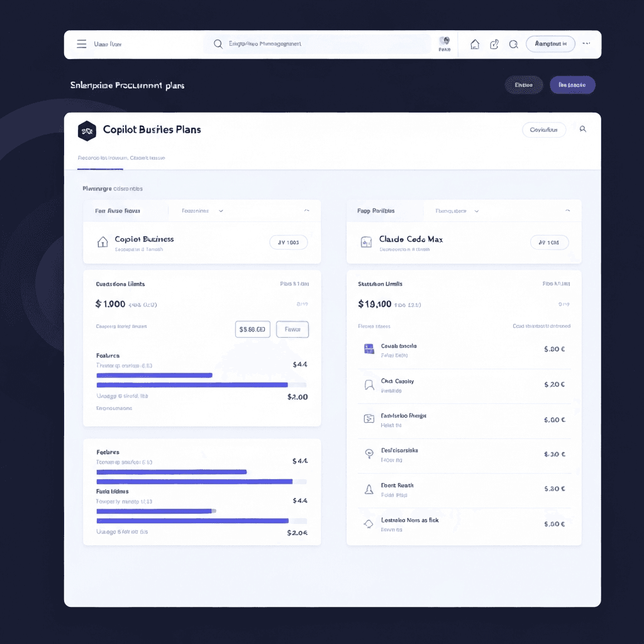This screenshot has width=644, height=644.
Task: Click the usage progress bar under Features
Action: coord(154,375)
